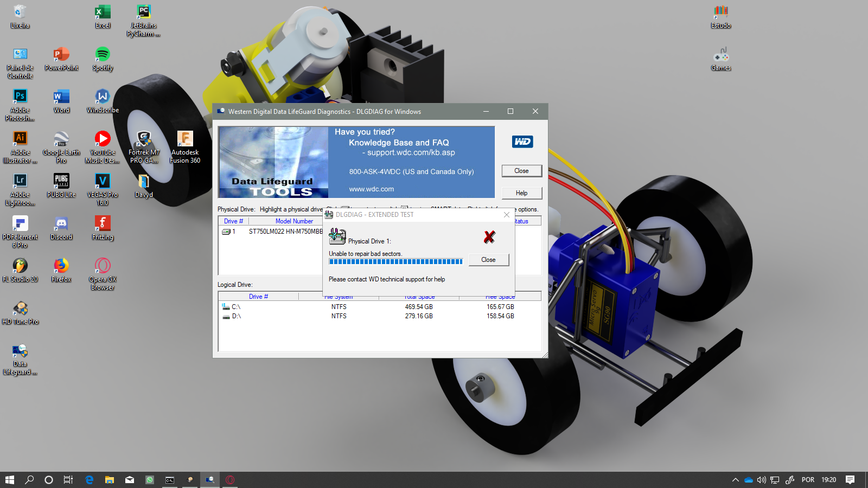Click the physical Drive # column header

(x=233, y=221)
